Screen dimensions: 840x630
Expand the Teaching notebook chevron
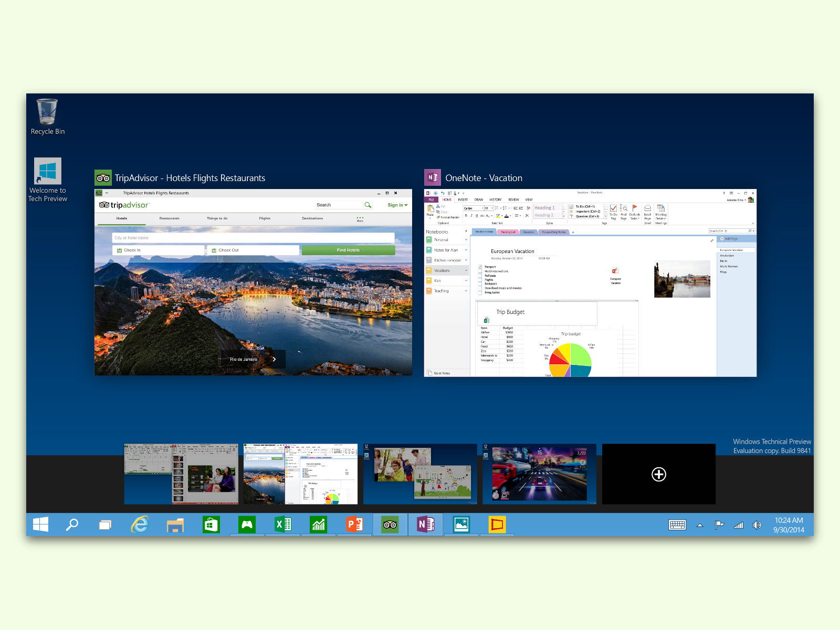click(x=466, y=291)
